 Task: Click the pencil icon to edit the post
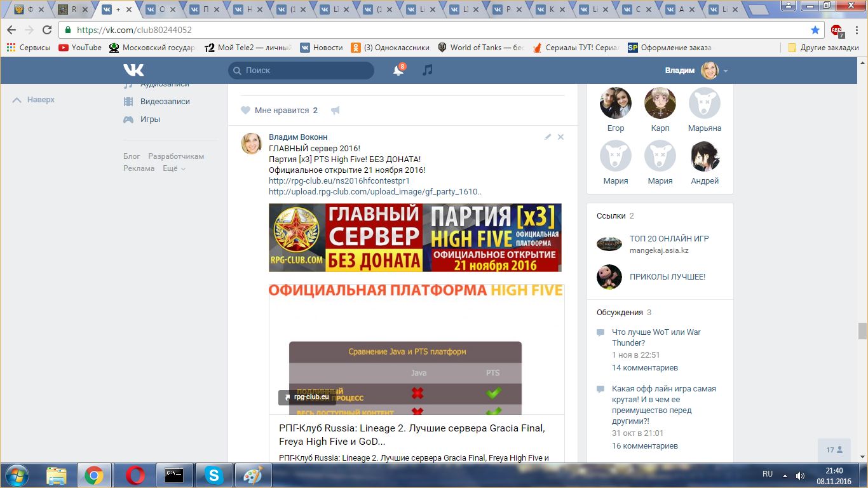click(x=548, y=137)
